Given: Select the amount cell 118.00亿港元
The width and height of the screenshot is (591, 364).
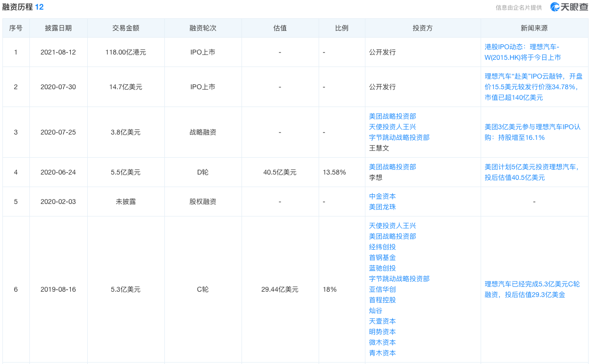Looking at the screenshot, I should point(126,52).
